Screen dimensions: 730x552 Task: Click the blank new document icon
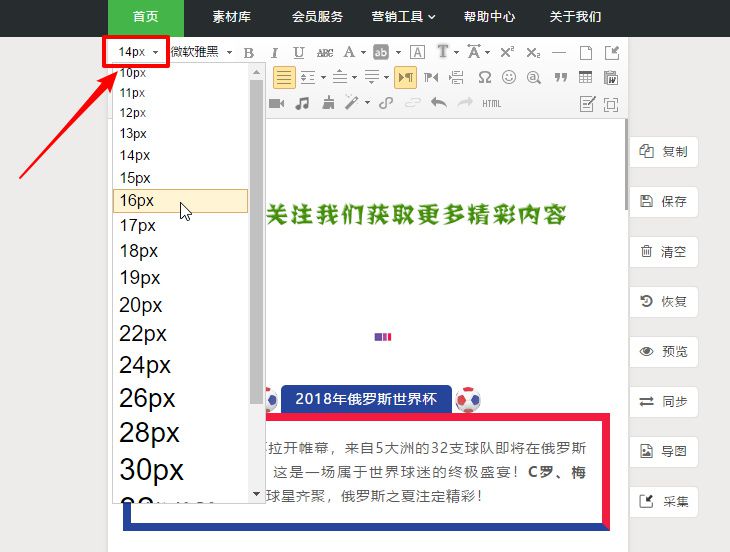pyautogui.click(x=586, y=53)
